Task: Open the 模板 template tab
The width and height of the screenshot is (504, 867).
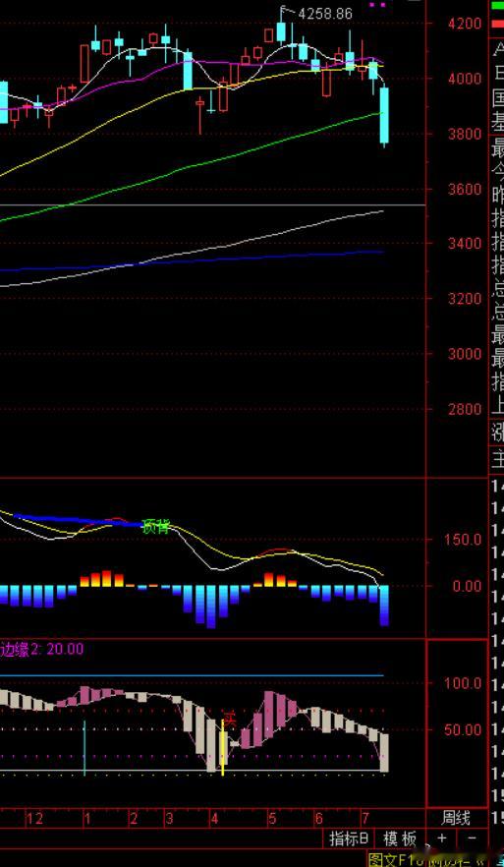Action: [400, 838]
